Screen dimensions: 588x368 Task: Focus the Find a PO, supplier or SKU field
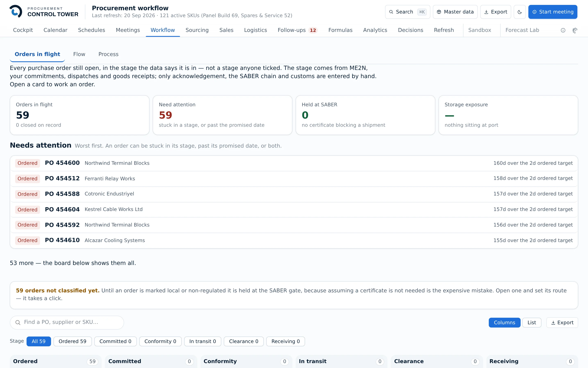[67, 322]
